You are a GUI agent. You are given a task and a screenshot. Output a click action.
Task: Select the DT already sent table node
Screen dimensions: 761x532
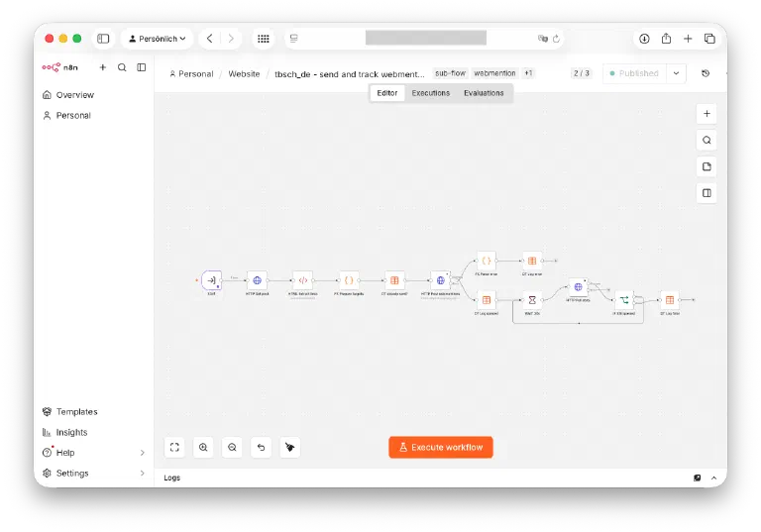tap(394, 280)
